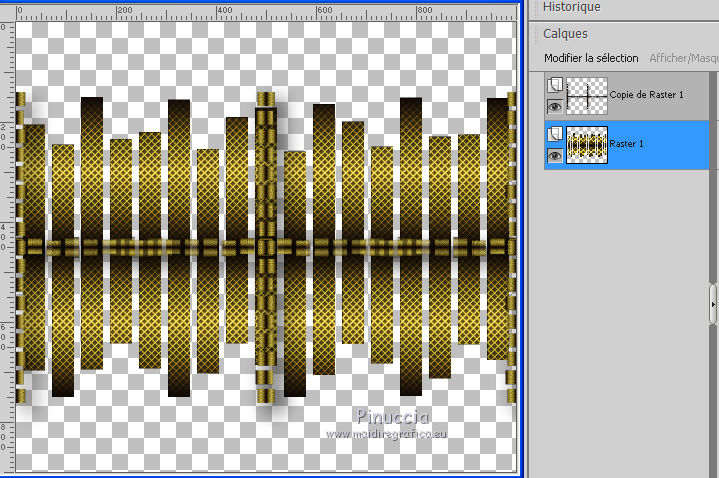Viewport: 719px width, 478px height.
Task: Select layer named Copie de Raster 1
Action: 646,94
